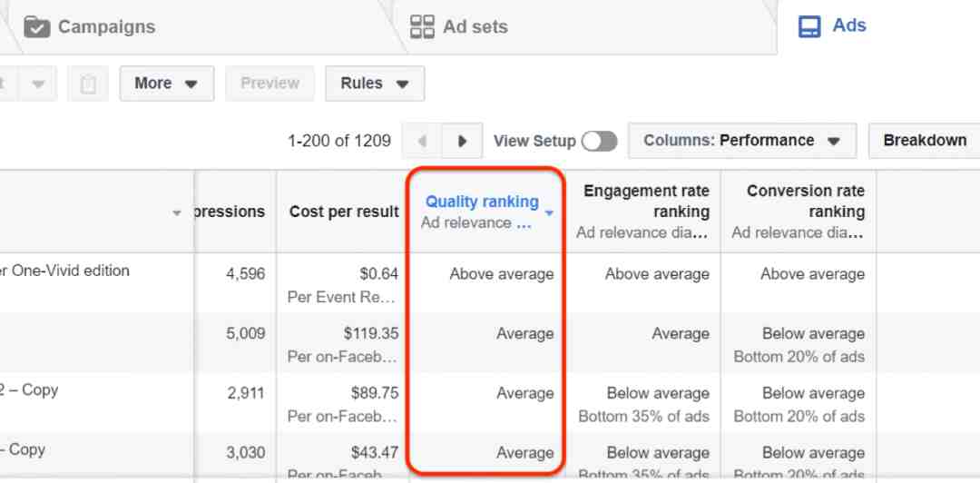The width and height of the screenshot is (980, 483).
Task: Click the Quality ranking sort arrow
Action: [549, 213]
